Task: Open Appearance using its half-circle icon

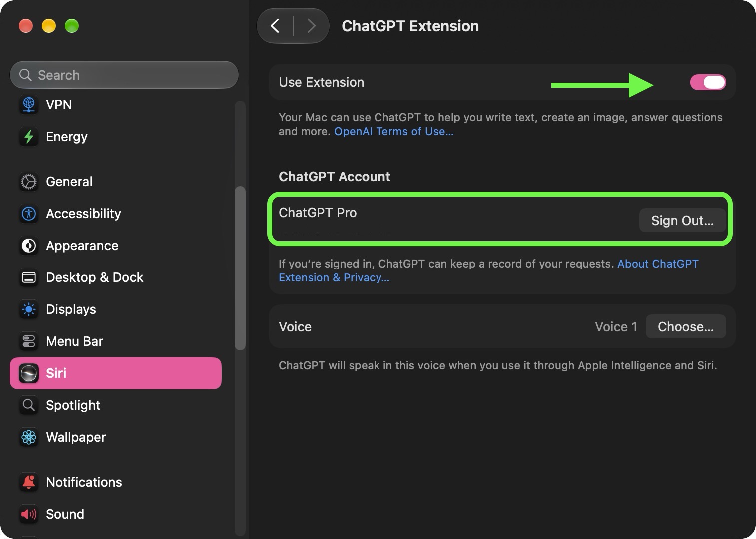Action: pos(29,246)
